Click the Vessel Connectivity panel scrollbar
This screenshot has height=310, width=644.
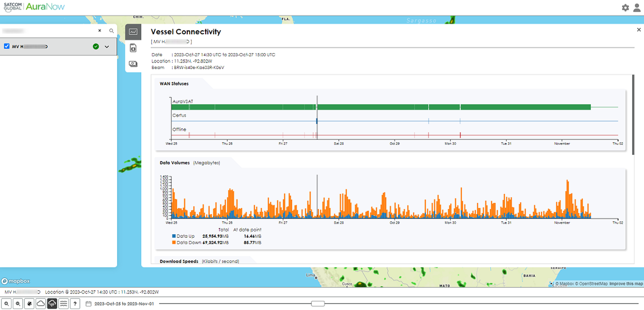(x=633, y=115)
